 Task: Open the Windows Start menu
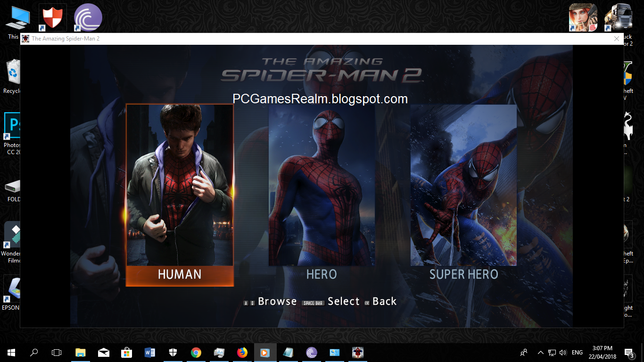11,353
